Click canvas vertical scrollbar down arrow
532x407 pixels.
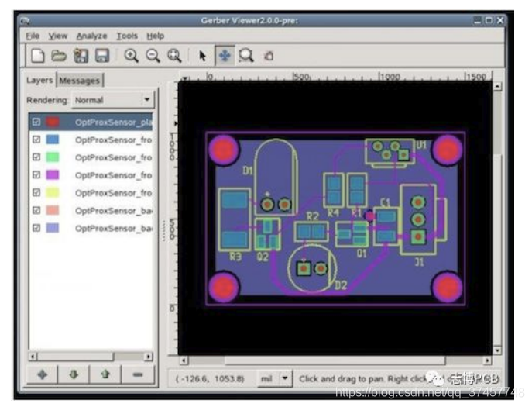click(x=497, y=350)
